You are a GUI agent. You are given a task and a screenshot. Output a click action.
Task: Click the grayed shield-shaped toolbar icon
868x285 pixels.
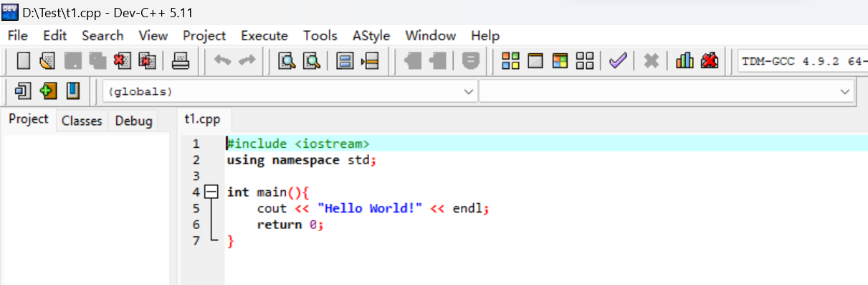[x=470, y=61]
